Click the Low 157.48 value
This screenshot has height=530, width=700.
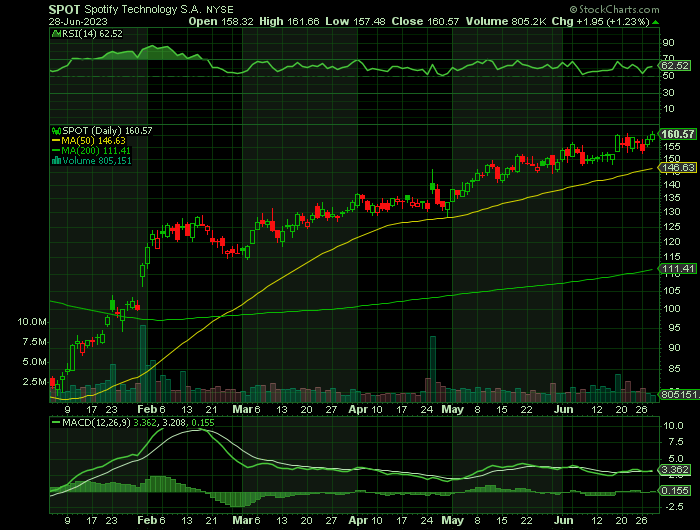tap(355, 21)
